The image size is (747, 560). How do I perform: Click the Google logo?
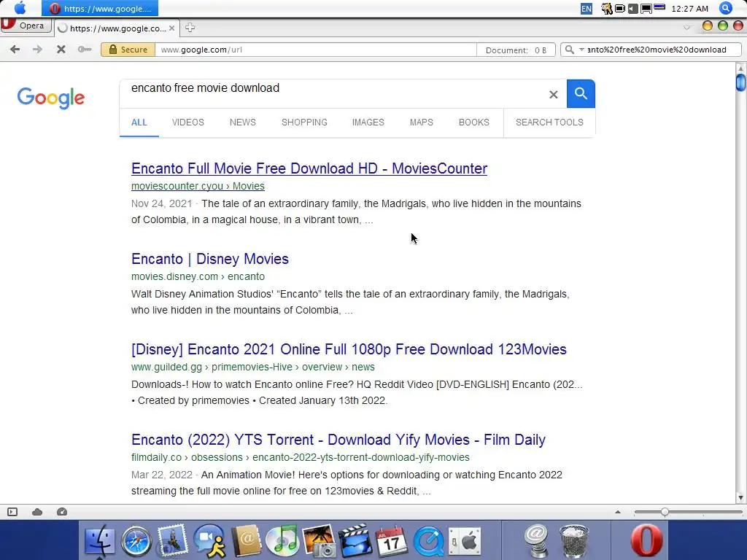tap(51, 98)
